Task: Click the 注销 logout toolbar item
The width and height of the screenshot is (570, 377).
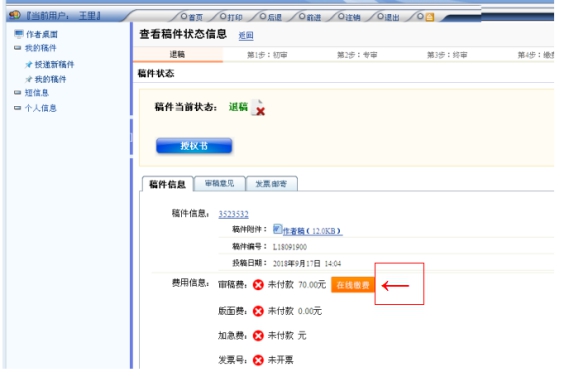Action: (349, 17)
